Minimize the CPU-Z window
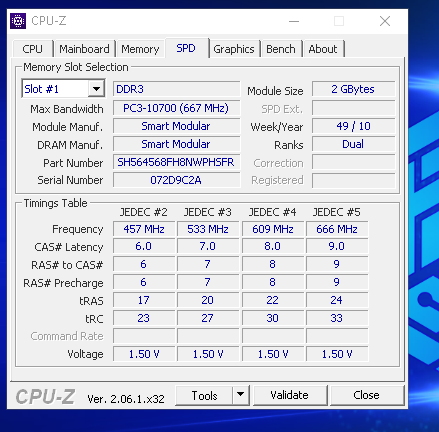The height and width of the screenshot is (432, 439). [x=294, y=21]
